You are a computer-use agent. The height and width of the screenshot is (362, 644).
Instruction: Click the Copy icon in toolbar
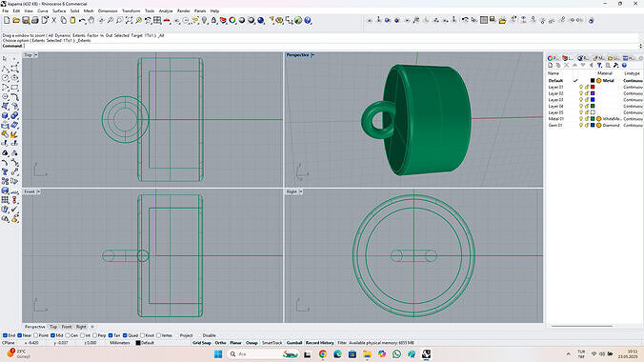63,20
